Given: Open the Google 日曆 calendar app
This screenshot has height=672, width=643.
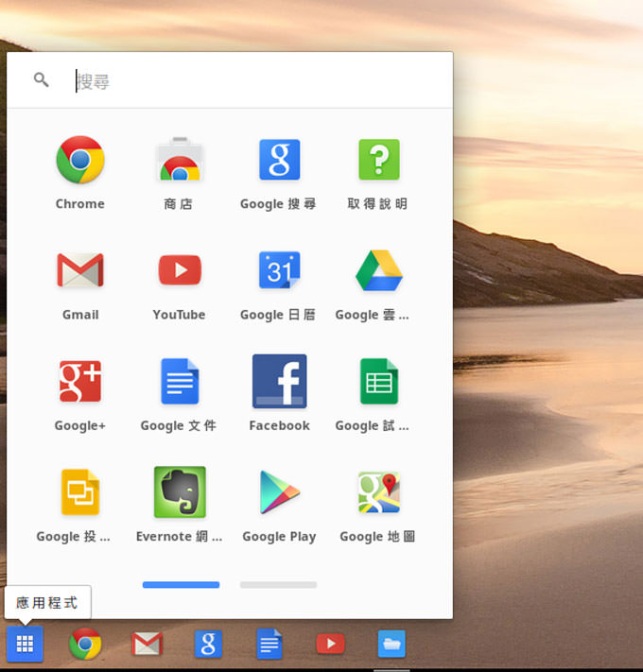Looking at the screenshot, I should [x=279, y=271].
